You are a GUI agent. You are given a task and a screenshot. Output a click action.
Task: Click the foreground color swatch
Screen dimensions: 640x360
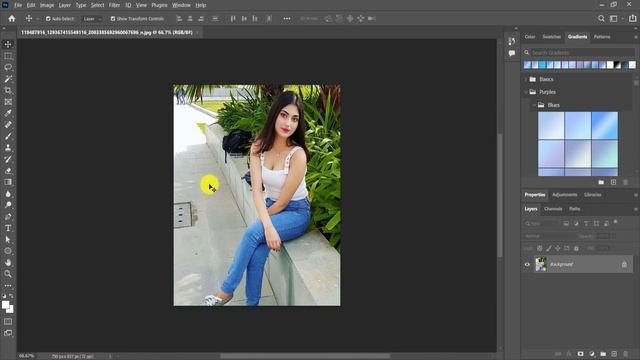(x=5, y=305)
